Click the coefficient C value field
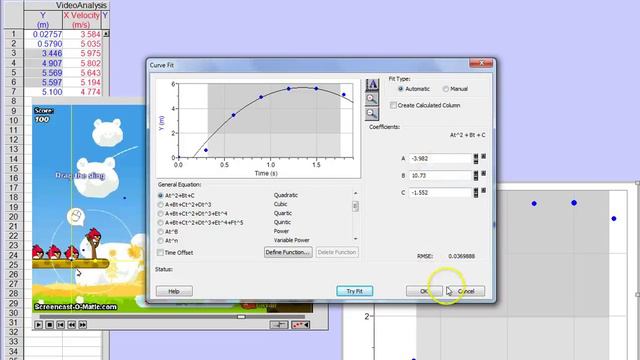The width and height of the screenshot is (640, 360). (440, 193)
